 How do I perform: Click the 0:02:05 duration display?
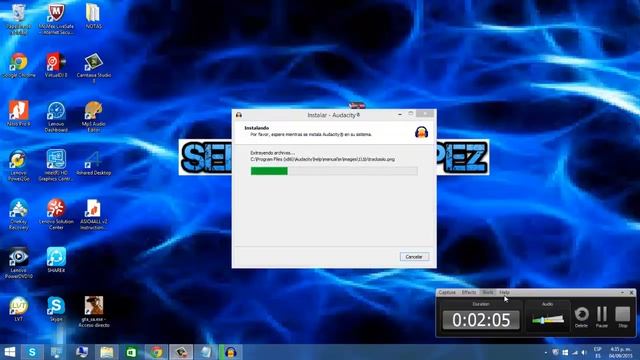[481, 320]
